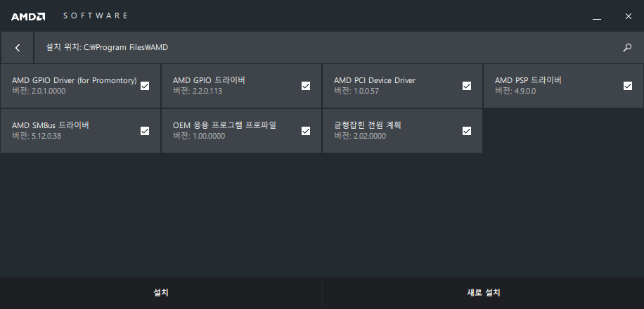Image resolution: width=644 pixels, height=309 pixels.
Task: Minimize the AMD Software window
Action: [597, 16]
